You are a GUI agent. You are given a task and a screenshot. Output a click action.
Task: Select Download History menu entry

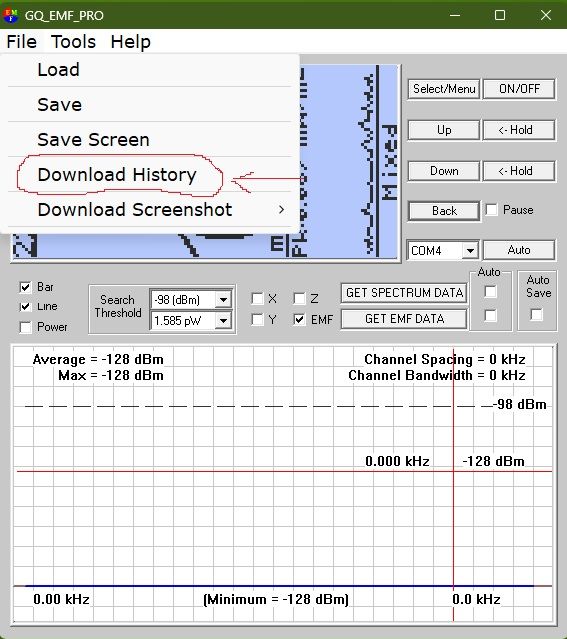150,175
